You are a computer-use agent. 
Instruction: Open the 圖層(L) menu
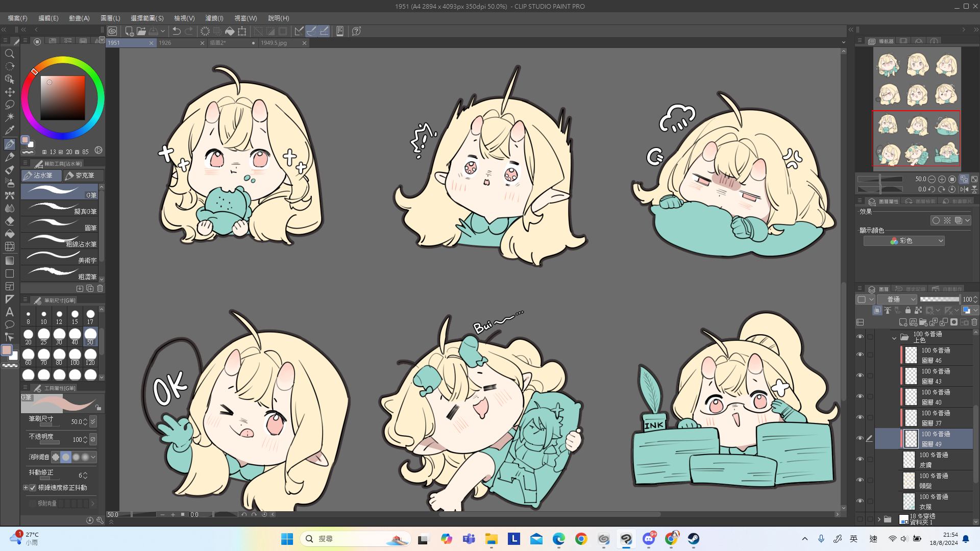(110, 18)
